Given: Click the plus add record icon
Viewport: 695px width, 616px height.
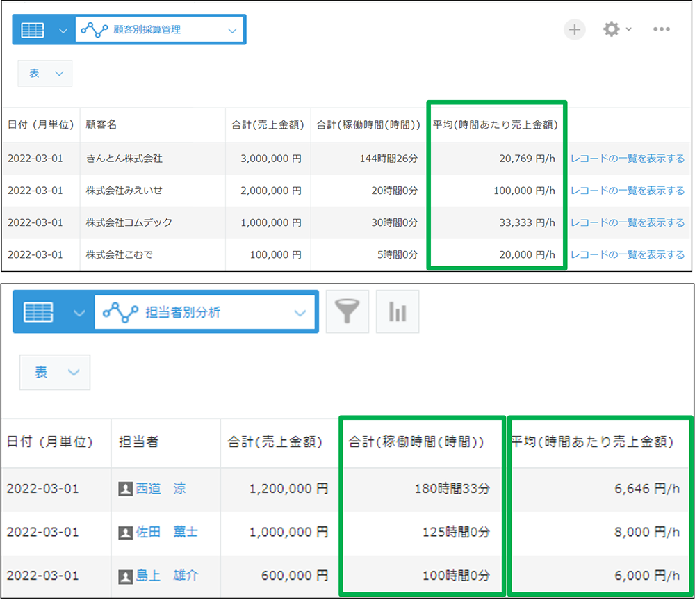Looking at the screenshot, I should [574, 29].
